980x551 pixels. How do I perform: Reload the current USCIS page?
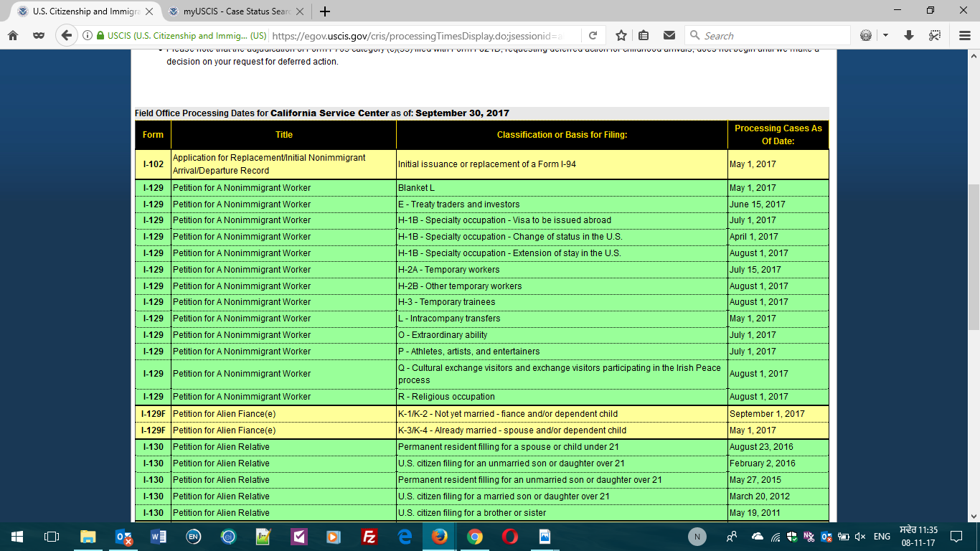(x=593, y=35)
